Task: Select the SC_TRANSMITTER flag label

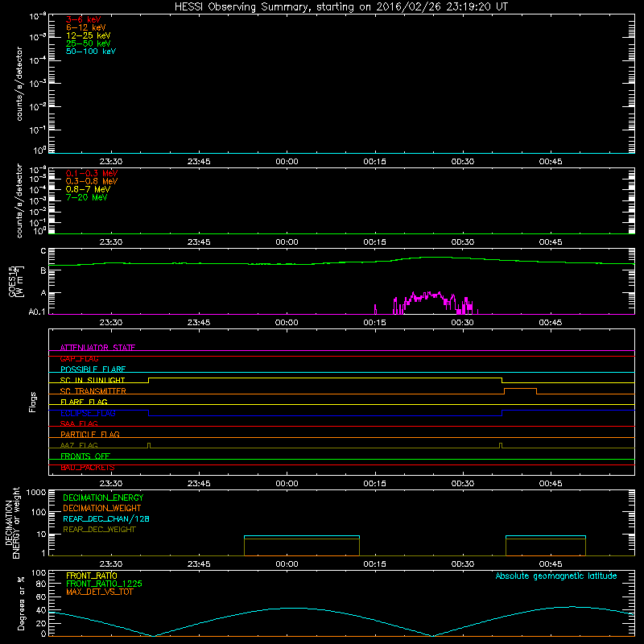Action: pyautogui.click(x=93, y=391)
